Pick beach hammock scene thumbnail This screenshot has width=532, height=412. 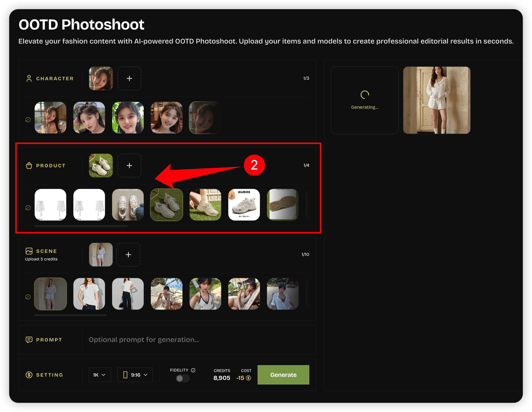[x=167, y=294]
